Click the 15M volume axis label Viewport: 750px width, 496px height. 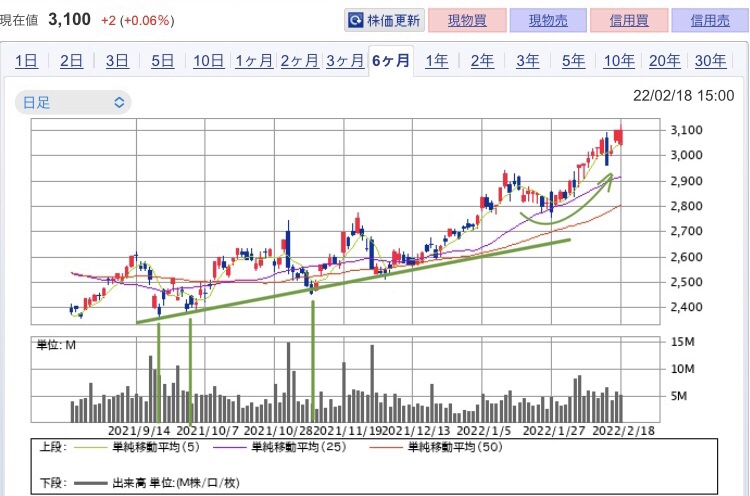[683, 342]
